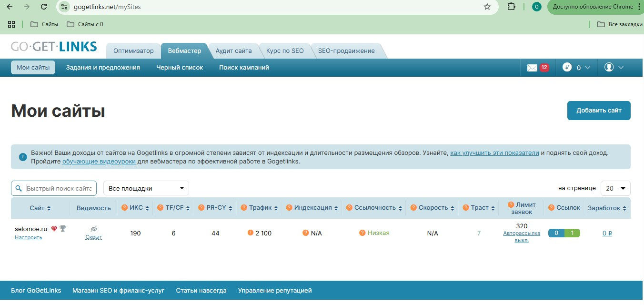
Task: Click the help icon beside PR-CY header
Action: pyautogui.click(x=201, y=208)
